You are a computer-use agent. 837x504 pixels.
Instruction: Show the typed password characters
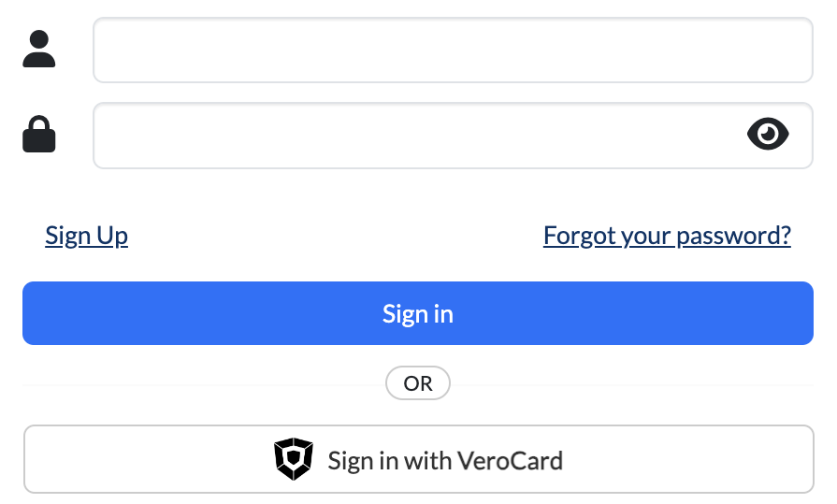768,135
